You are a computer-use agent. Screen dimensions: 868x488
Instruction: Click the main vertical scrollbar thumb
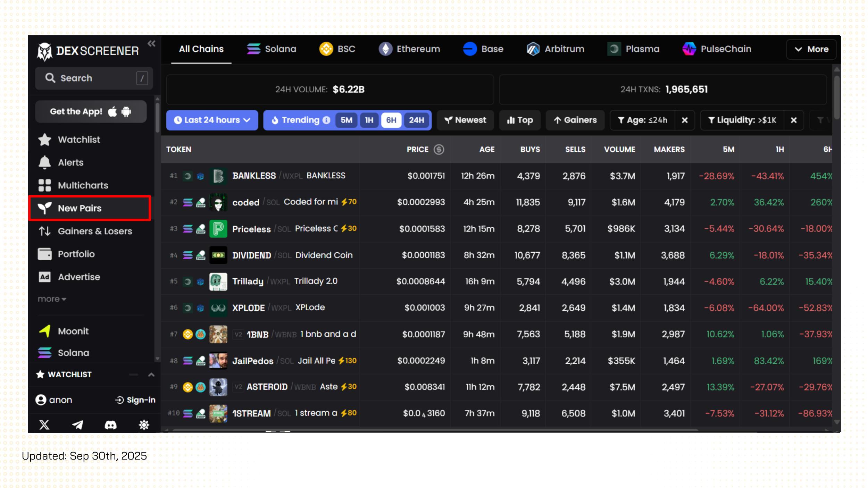pos(837,97)
